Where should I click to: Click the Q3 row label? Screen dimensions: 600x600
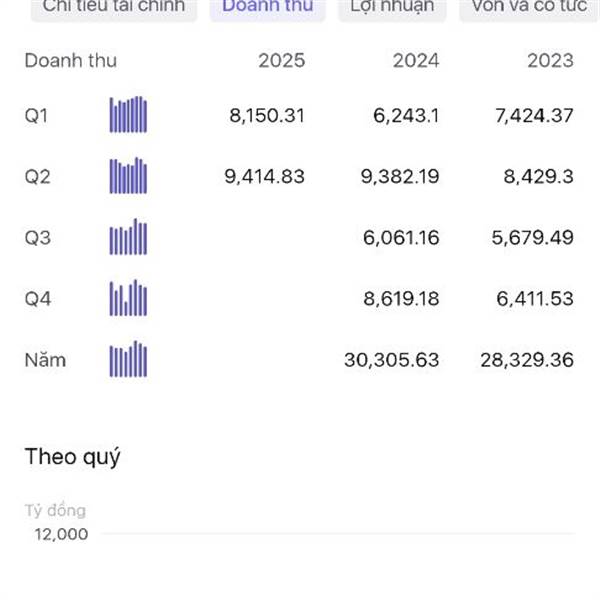(37, 238)
